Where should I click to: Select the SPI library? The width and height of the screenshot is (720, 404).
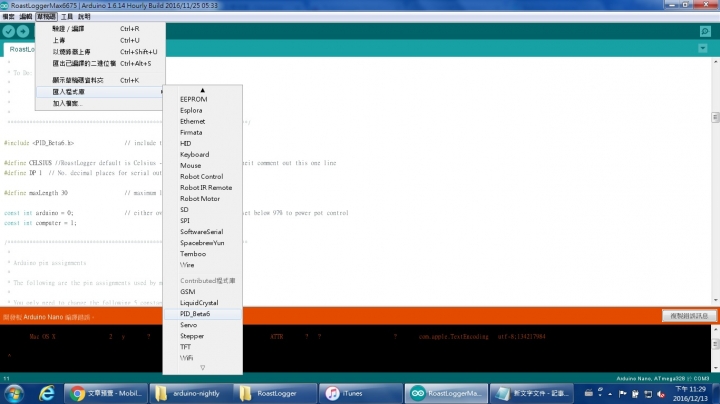click(202, 220)
